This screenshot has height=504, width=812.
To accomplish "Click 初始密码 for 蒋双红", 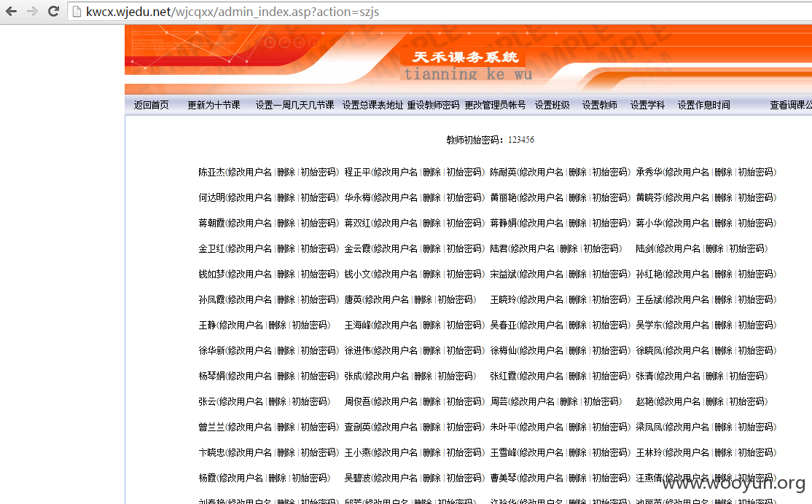I will click(464, 223).
